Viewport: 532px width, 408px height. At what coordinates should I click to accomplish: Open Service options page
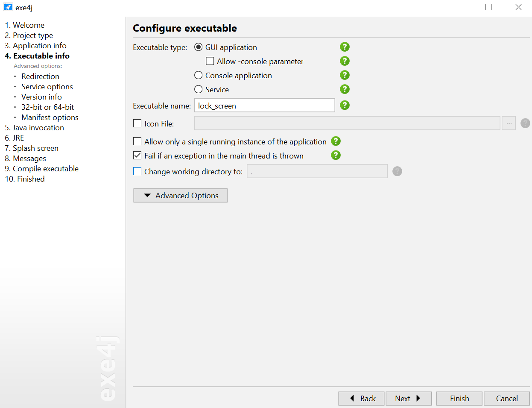point(47,87)
